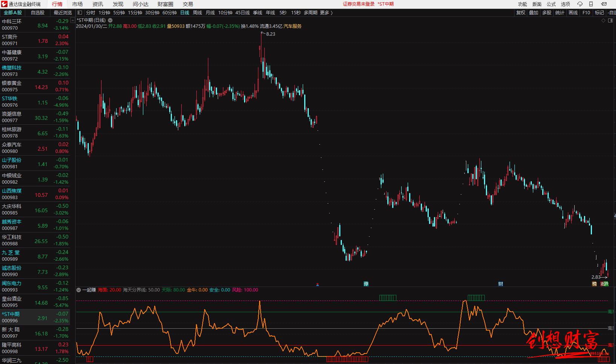Open the 市场 tab

77,4
